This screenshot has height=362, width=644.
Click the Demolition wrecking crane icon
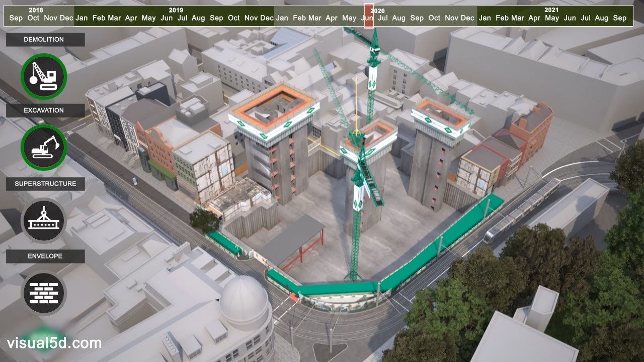(44, 76)
